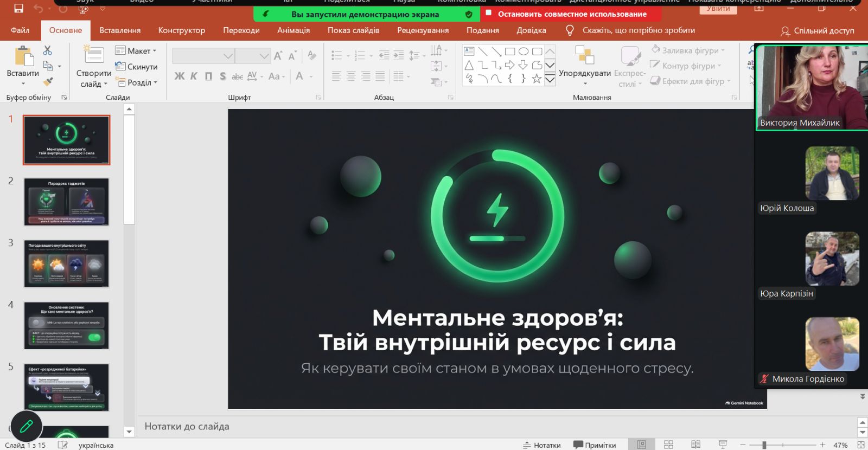Toggle text Shadow (S) formatting
Image resolution: width=868 pixels, height=450 pixels.
(222, 76)
